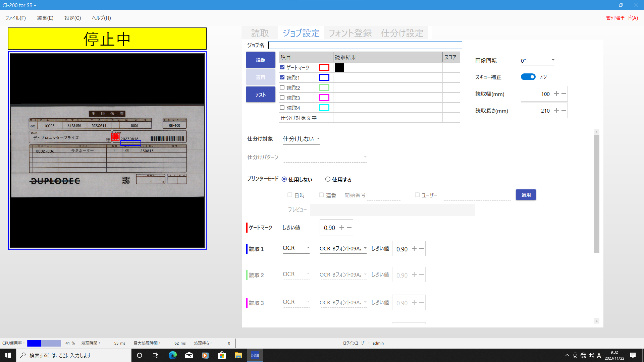Viewport: 644px width, 362px height.
Task: Open File Explorer from the taskbar
Action: click(238, 355)
